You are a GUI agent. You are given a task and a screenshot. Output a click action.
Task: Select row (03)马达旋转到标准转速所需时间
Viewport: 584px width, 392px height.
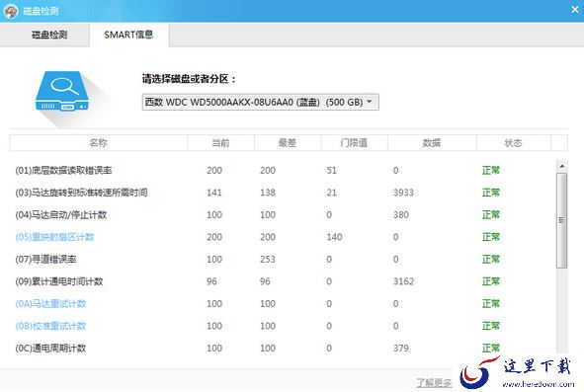pyautogui.click(x=283, y=193)
